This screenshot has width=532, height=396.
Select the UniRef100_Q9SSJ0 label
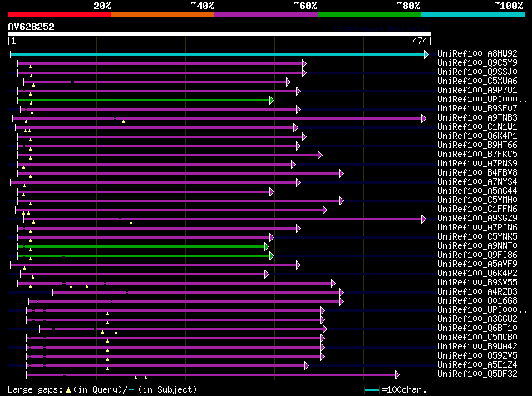477,72
